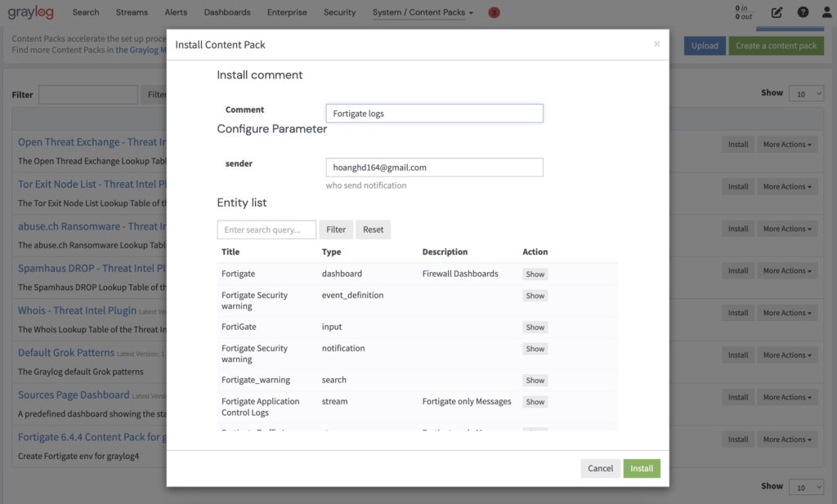Expand More Actions for Tor Exit Node List

pos(787,187)
